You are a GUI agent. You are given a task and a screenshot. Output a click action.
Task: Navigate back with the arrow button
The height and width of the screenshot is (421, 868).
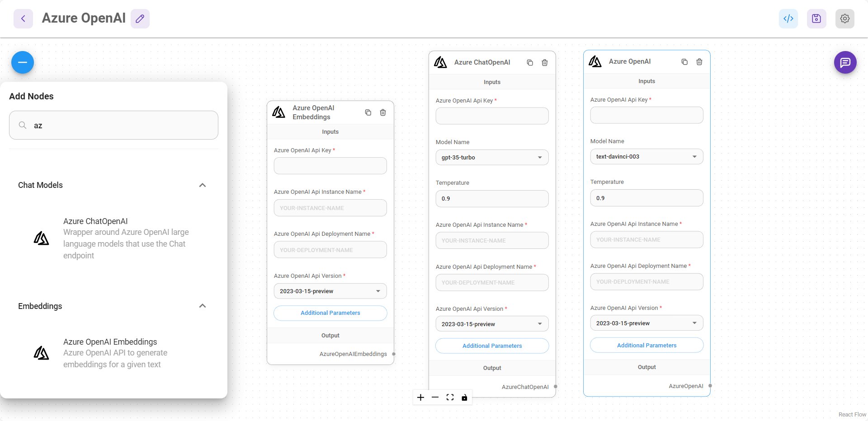pyautogui.click(x=23, y=18)
